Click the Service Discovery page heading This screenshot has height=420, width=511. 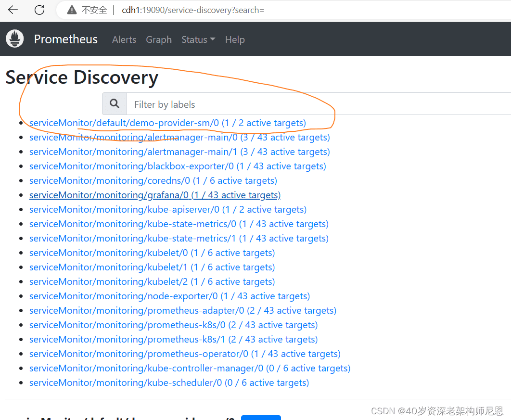[x=82, y=78]
